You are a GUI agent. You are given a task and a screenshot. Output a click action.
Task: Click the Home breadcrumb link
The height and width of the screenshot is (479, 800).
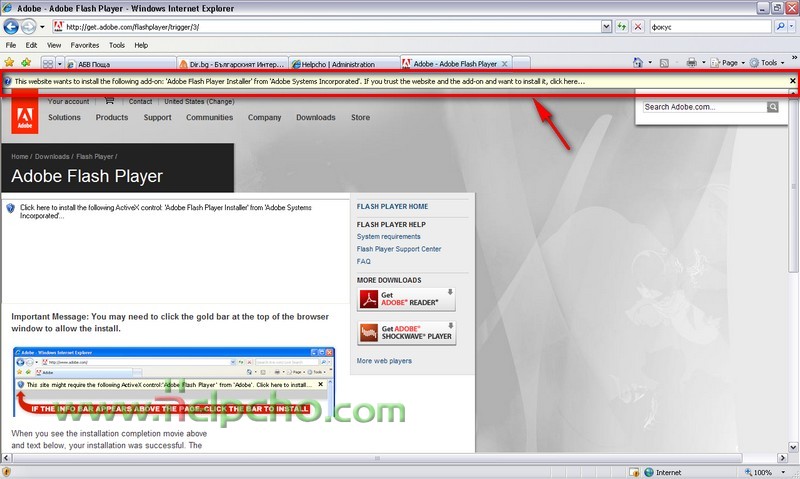19,157
